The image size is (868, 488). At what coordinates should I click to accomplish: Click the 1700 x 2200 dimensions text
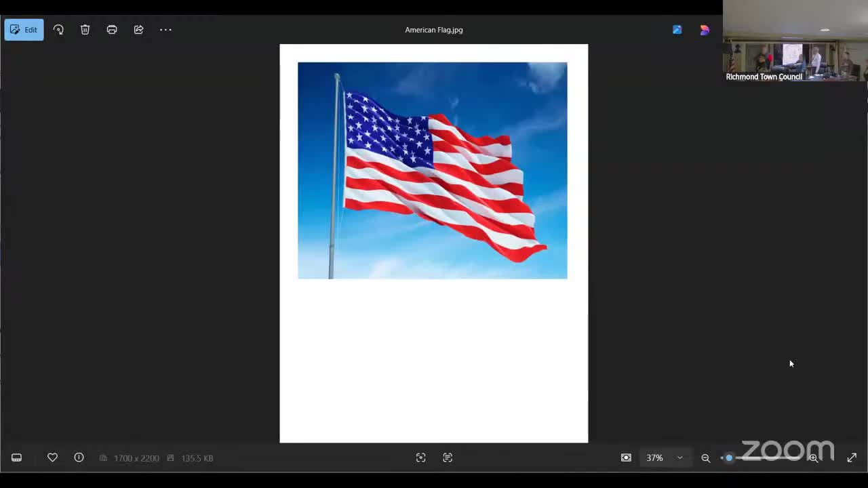click(x=136, y=458)
